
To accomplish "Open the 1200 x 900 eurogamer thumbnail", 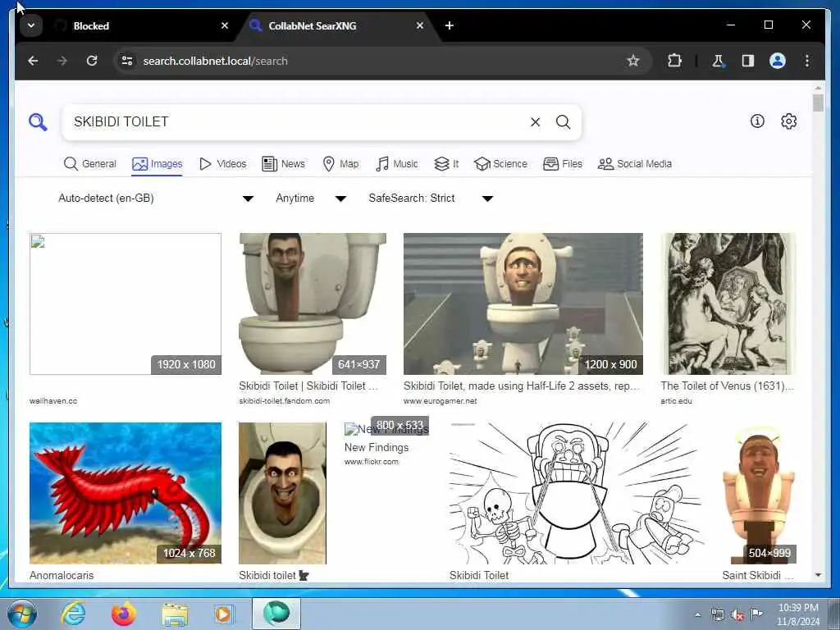I will point(523,304).
